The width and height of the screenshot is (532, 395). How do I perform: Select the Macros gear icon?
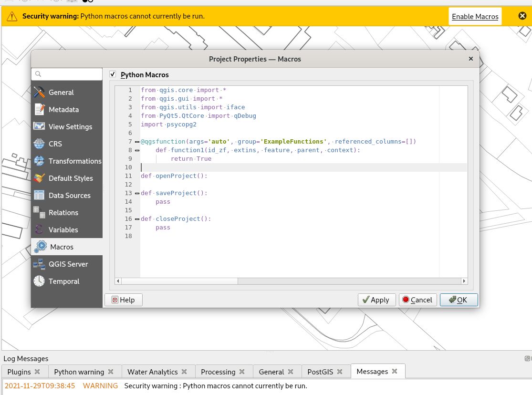(41, 247)
